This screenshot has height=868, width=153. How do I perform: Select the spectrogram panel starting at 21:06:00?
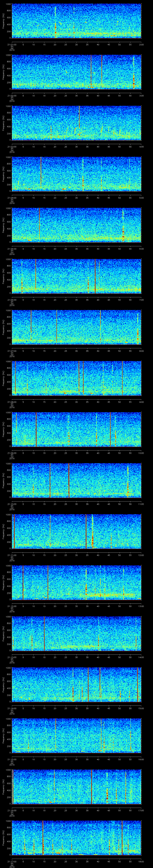coord(77,276)
